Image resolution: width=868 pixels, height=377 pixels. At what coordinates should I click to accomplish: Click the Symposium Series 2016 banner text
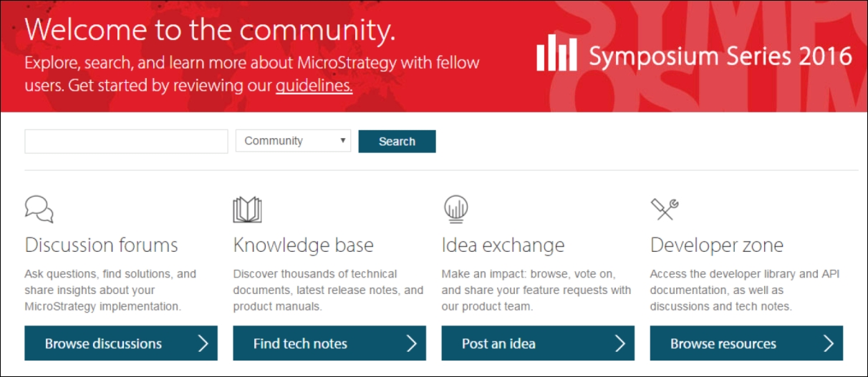[x=720, y=57]
